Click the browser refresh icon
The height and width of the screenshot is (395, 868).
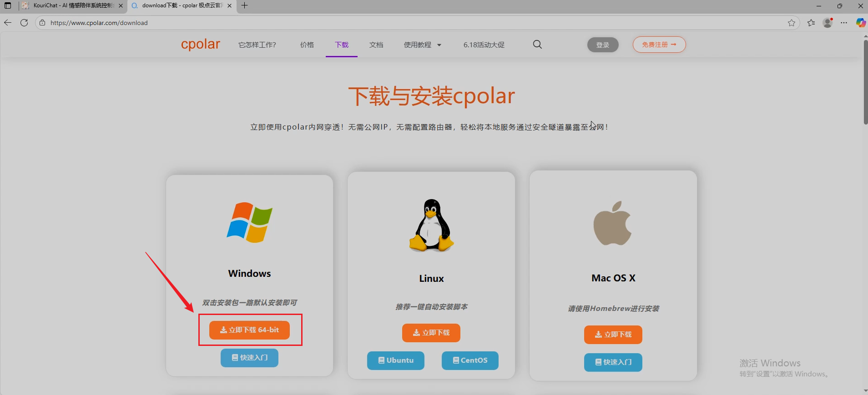24,23
